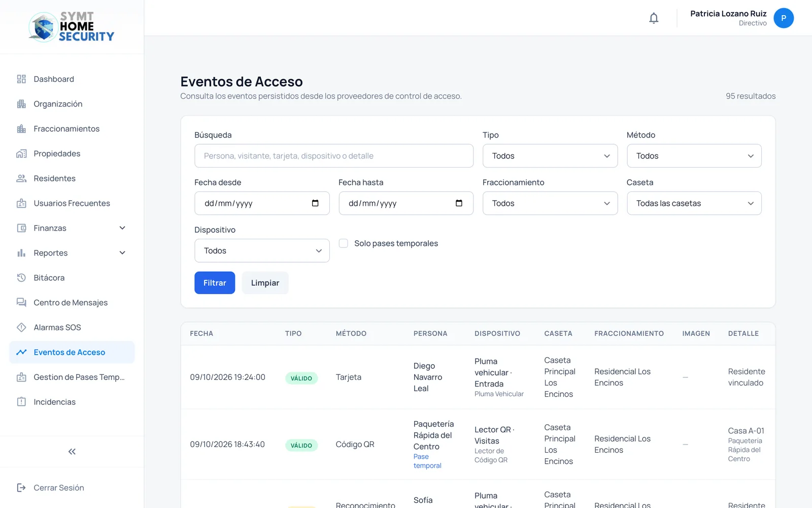This screenshot has width=812, height=508.
Task: Click the 09/10/2026 19:24:00 date cell
Action: [228, 377]
